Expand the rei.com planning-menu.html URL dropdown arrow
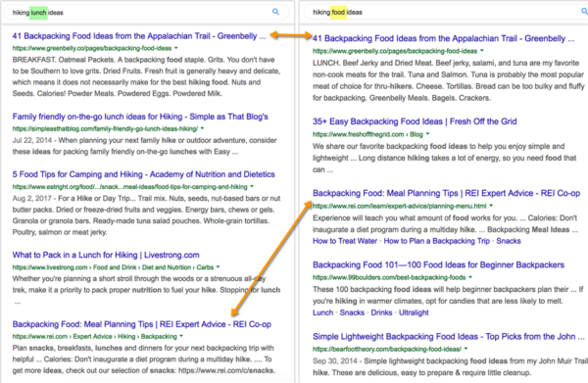The image size is (588, 383). coord(491,206)
